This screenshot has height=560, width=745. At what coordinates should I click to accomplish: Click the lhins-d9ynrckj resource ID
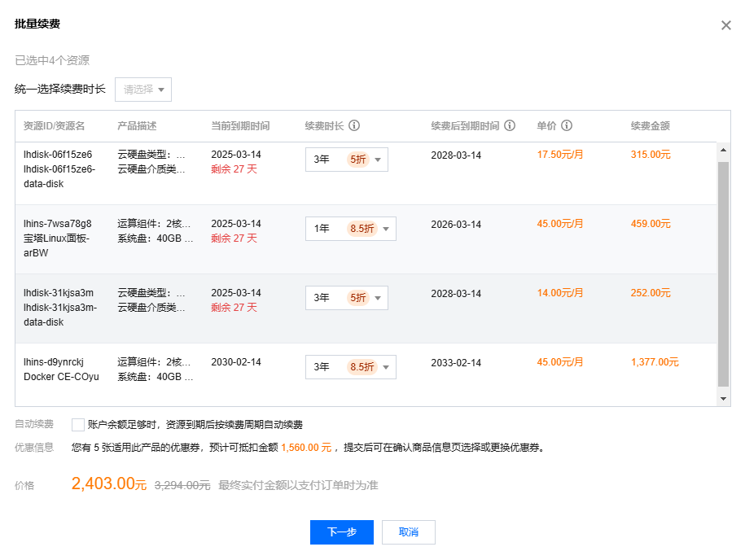click(54, 362)
